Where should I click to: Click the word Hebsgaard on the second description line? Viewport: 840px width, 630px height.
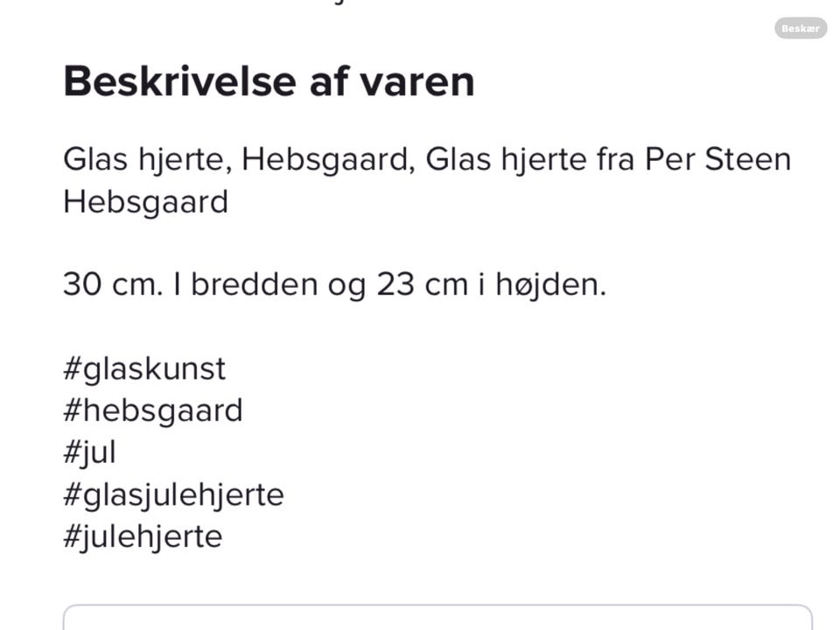146,202
